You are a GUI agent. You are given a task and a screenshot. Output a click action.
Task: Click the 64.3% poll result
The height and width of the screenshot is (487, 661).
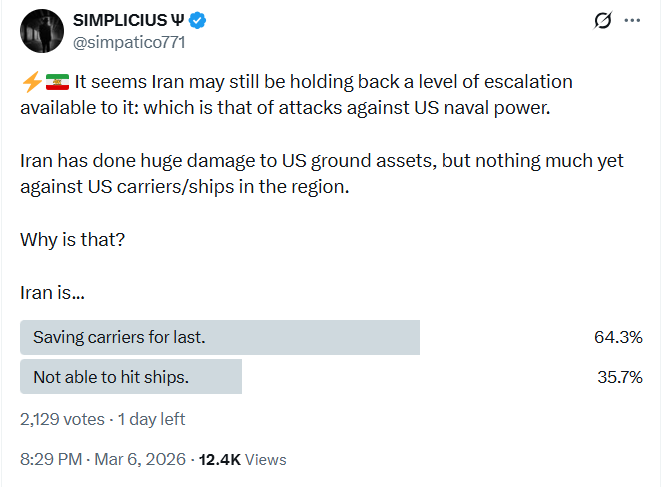617,337
